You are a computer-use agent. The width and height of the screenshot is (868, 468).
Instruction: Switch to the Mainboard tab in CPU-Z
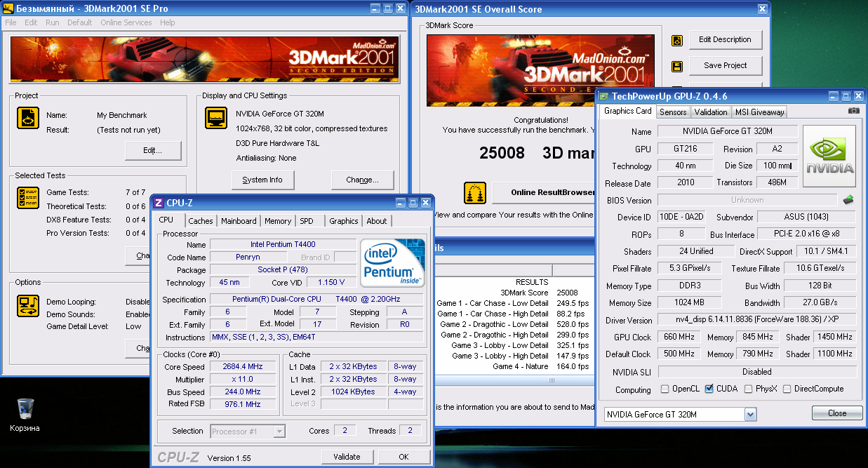[x=239, y=221]
